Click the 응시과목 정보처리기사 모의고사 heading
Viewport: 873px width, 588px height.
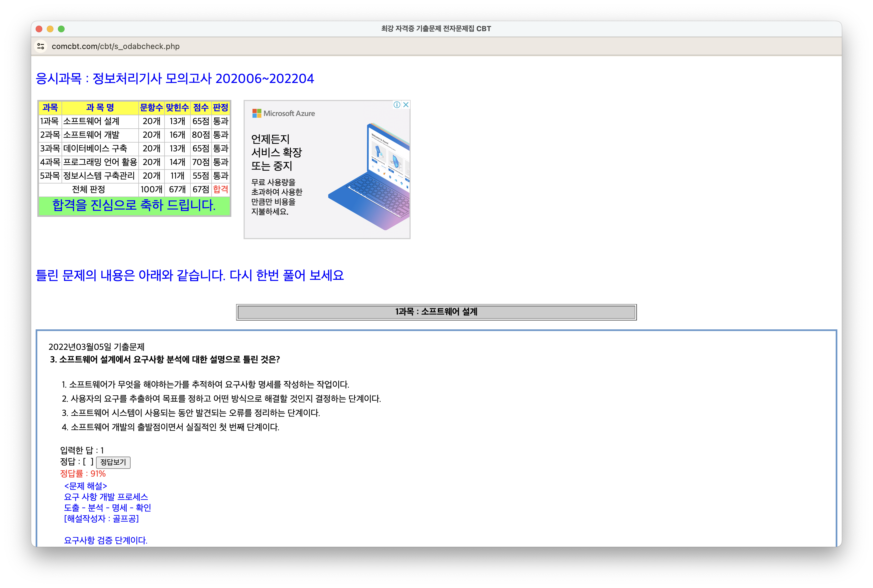(175, 79)
